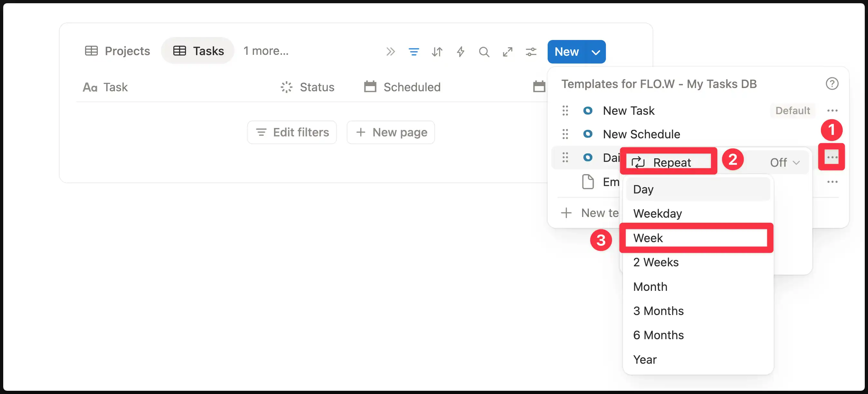The image size is (868, 394).
Task: Click the Edit filters button
Action: tap(292, 132)
